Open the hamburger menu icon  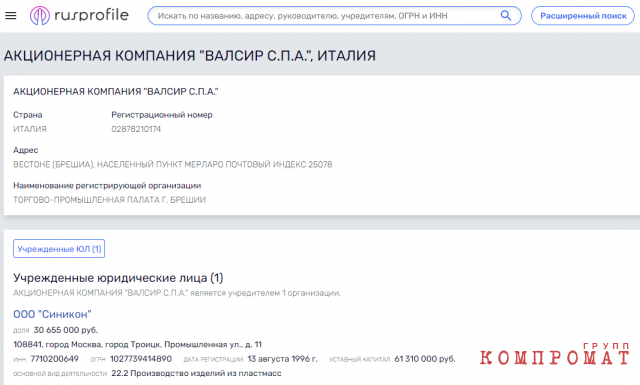(11, 16)
